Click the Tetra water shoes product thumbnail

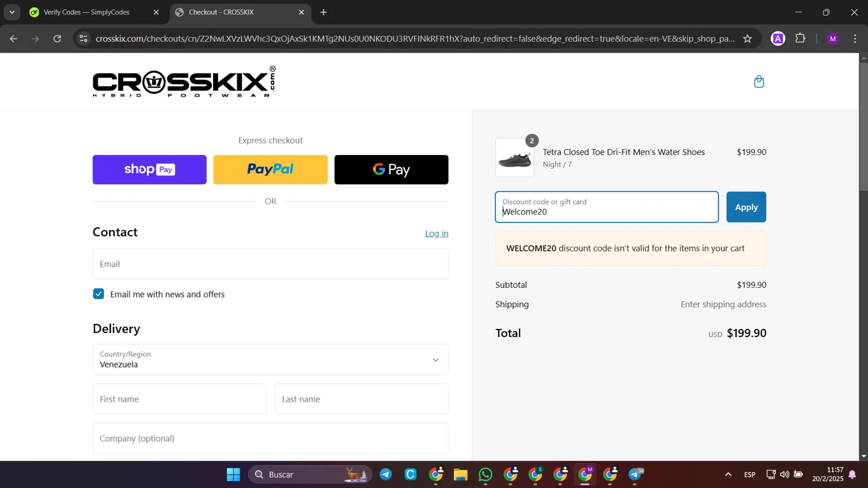[x=515, y=157]
